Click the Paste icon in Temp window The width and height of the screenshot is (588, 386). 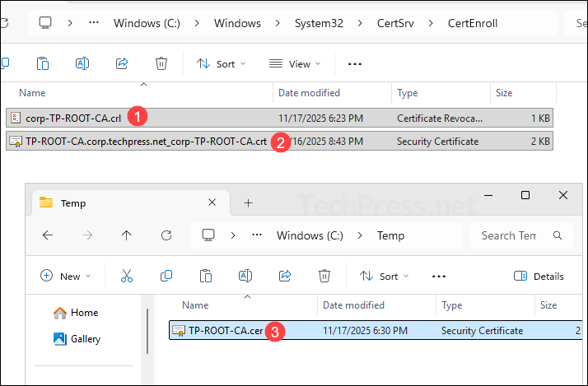[206, 277]
